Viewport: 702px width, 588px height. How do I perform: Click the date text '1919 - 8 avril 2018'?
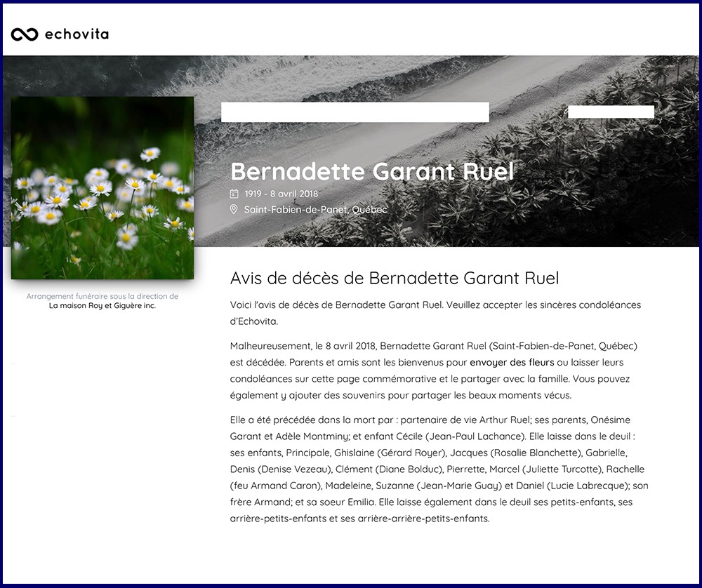pyautogui.click(x=282, y=194)
